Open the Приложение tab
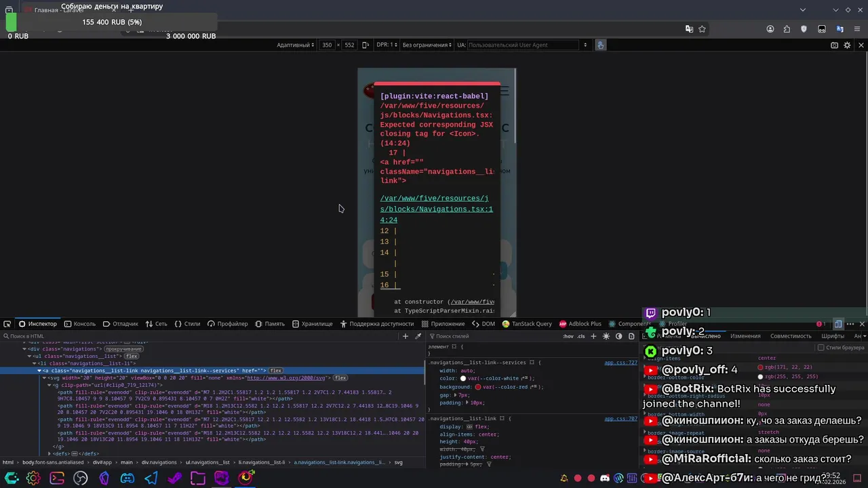868x488 pixels. click(x=443, y=324)
